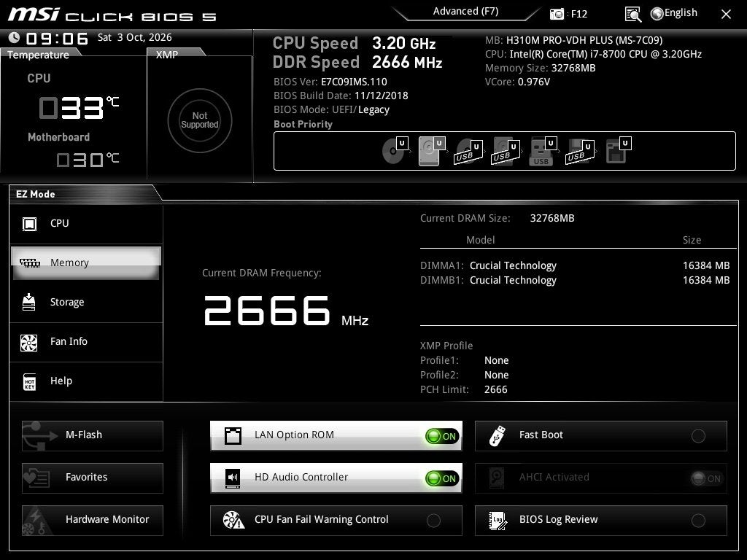Select the USB hard disk boot device icon
Viewport: 747px width, 560px height.
pos(505,152)
